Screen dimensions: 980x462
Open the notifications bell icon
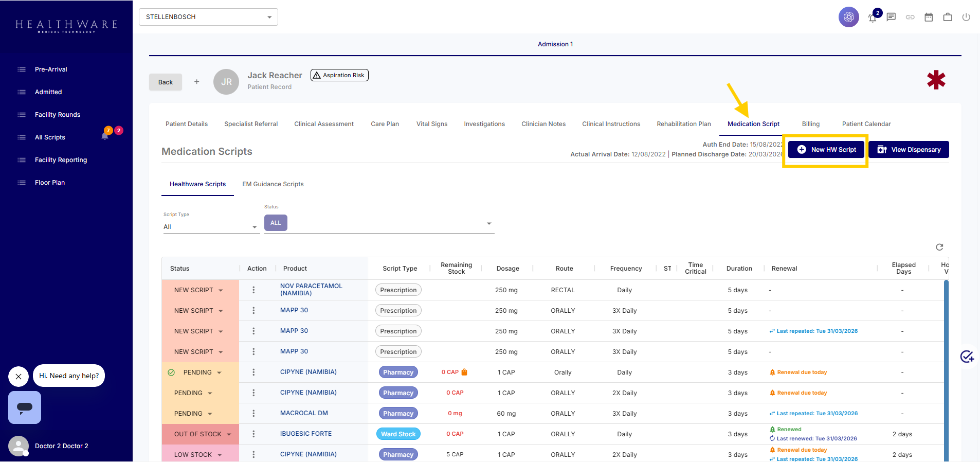873,18
